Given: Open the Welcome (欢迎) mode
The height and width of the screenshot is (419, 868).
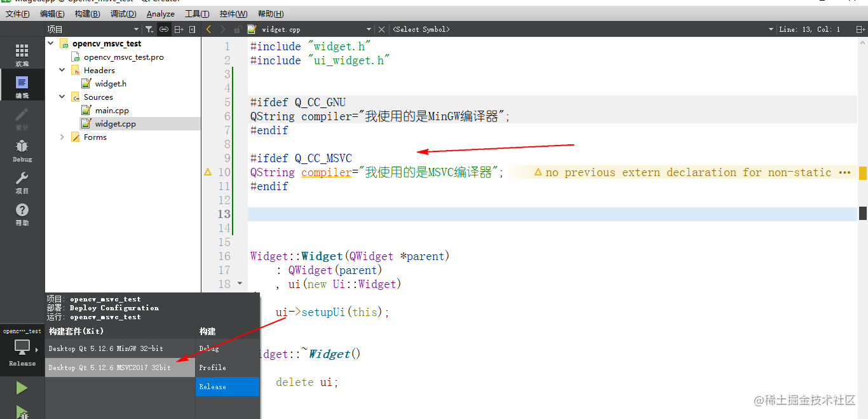Looking at the screenshot, I should pyautogui.click(x=22, y=55).
